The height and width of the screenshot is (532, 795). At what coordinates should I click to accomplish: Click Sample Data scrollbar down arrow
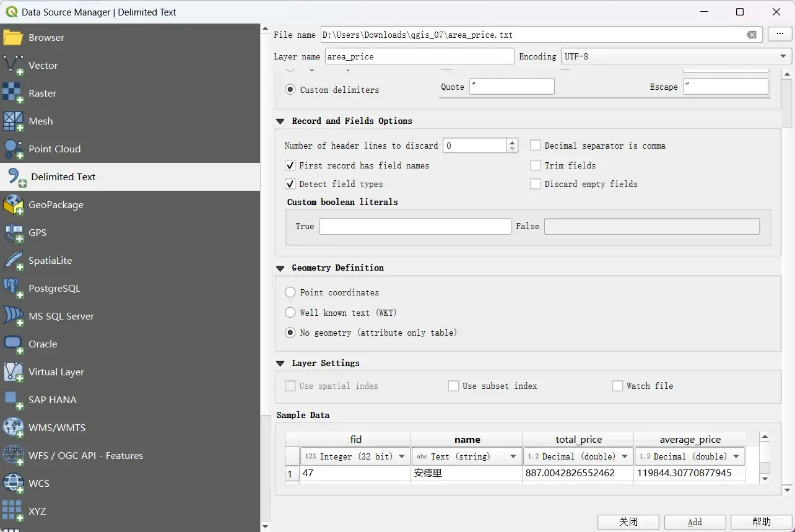765,479
